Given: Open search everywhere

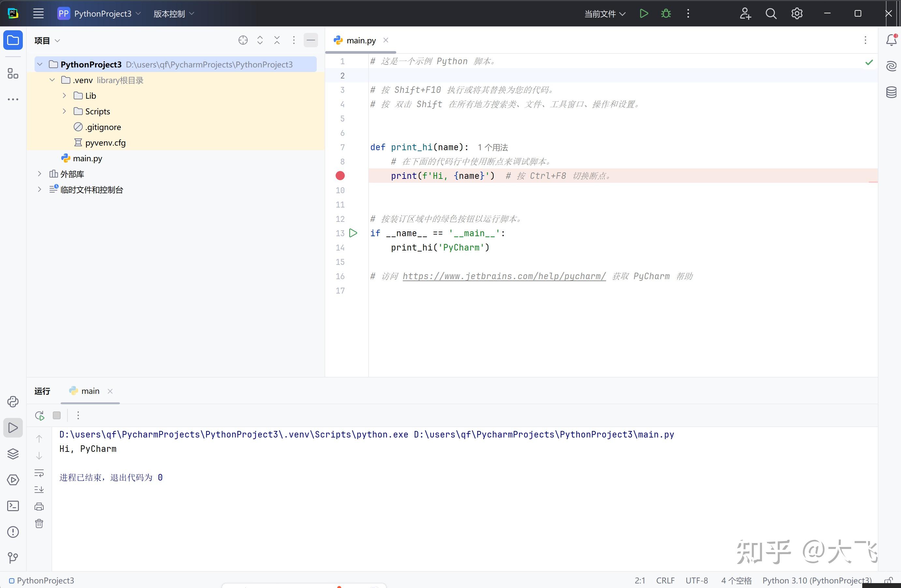Looking at the screenshot, I should tap(770, 13).
